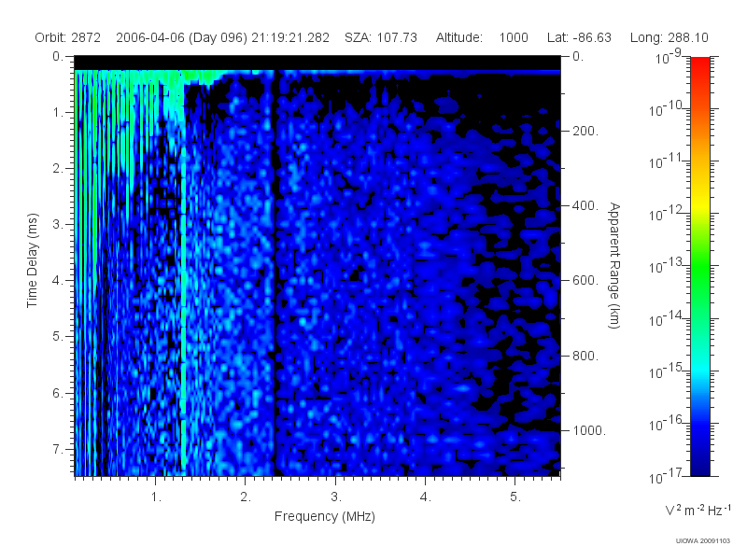Image resolution: width=747 pixels, height=560 pixels.
Task: Click the 3. tick on frequency axis
Action: [x=336, y=497]
